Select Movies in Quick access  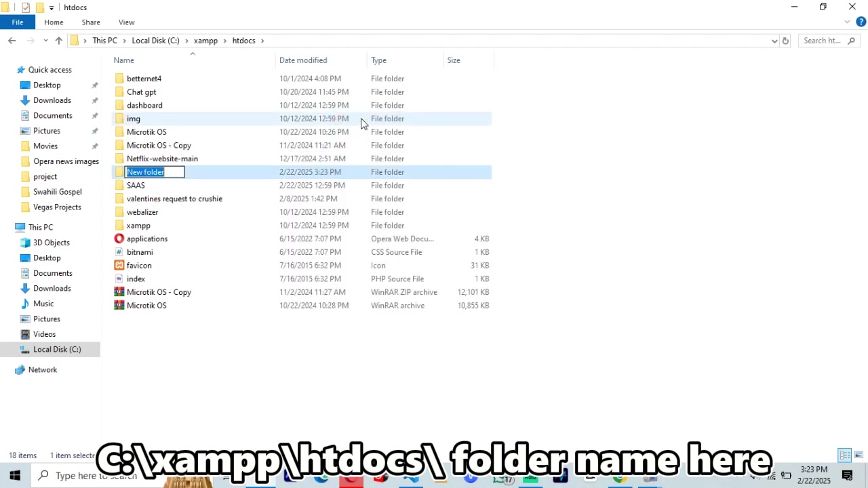click(45, 146)
